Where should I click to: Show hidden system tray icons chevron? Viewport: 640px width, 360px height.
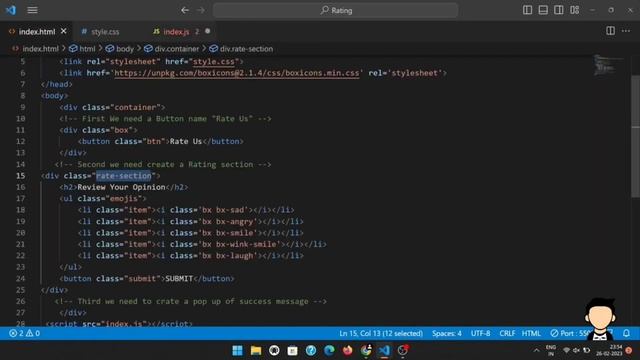pyautogui.click(x=536, y=350)
